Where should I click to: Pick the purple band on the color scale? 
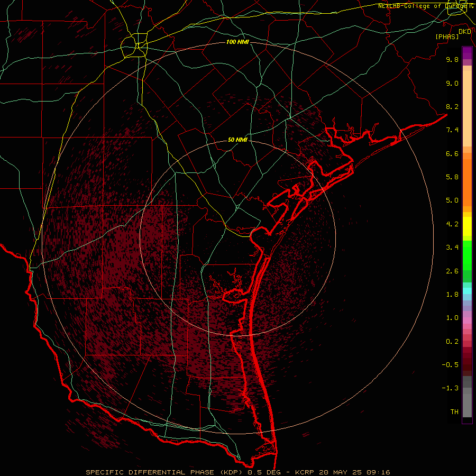(467, 53)
